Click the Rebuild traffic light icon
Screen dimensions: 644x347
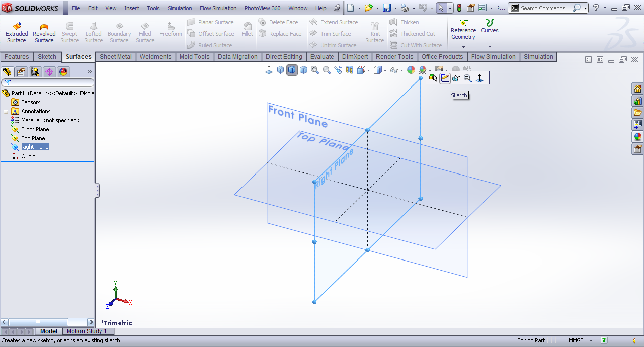coord(459,8)
